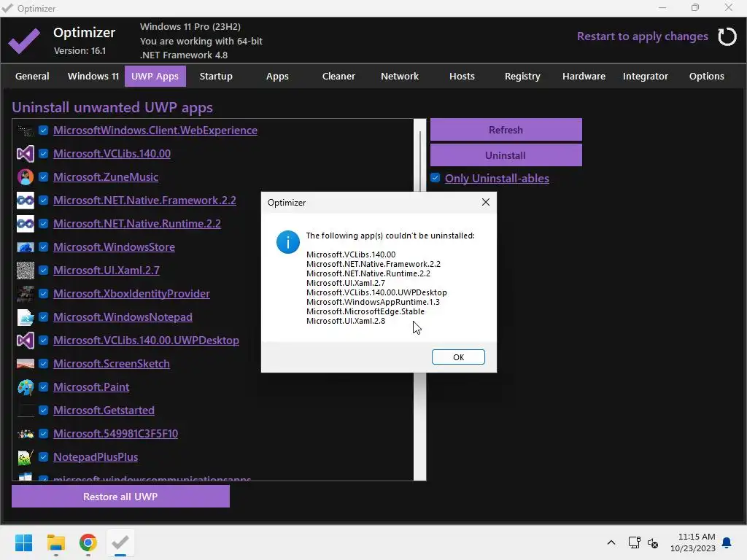
Task: Open File Explorer from taskbar
Action: pos(55,542)
